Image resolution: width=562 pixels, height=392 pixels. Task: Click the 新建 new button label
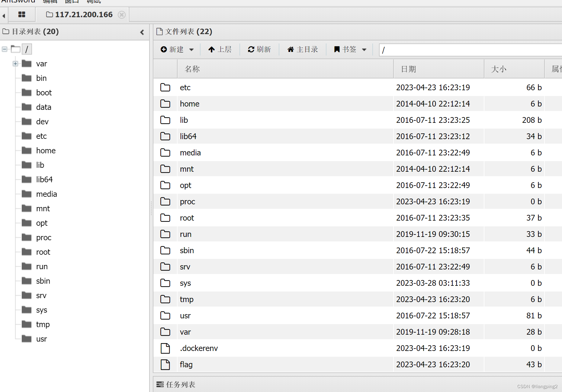coord(176,49)
